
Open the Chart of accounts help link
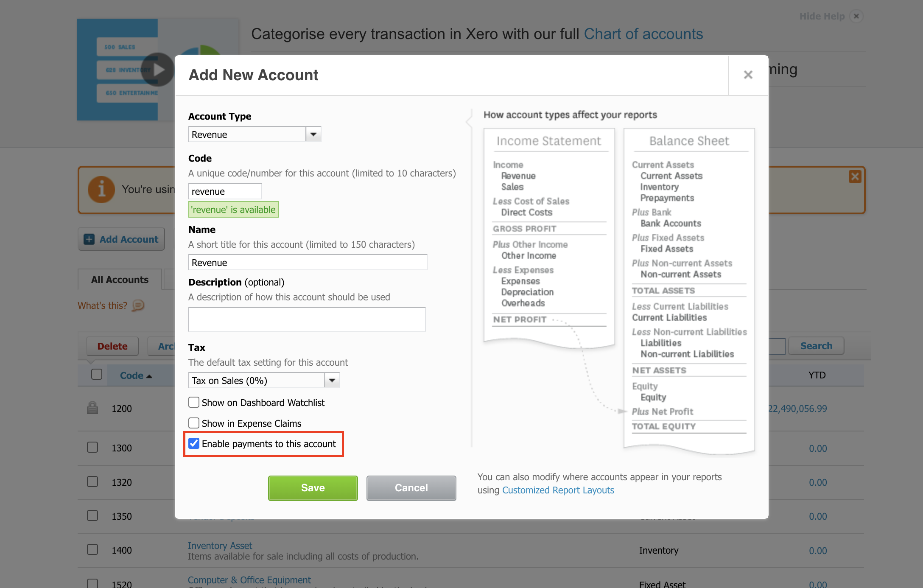(x=643, y=34)
